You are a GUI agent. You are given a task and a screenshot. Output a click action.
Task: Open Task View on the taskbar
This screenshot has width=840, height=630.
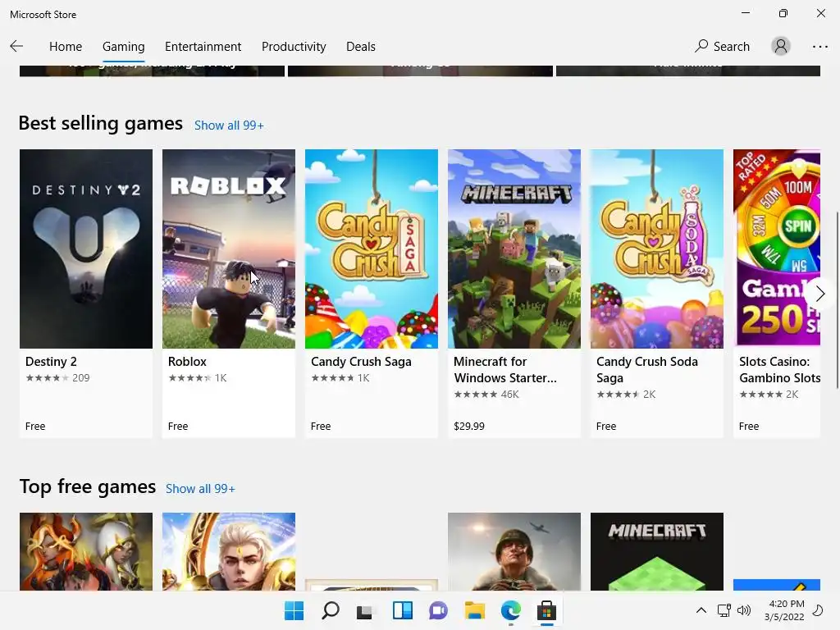(365, 610)
